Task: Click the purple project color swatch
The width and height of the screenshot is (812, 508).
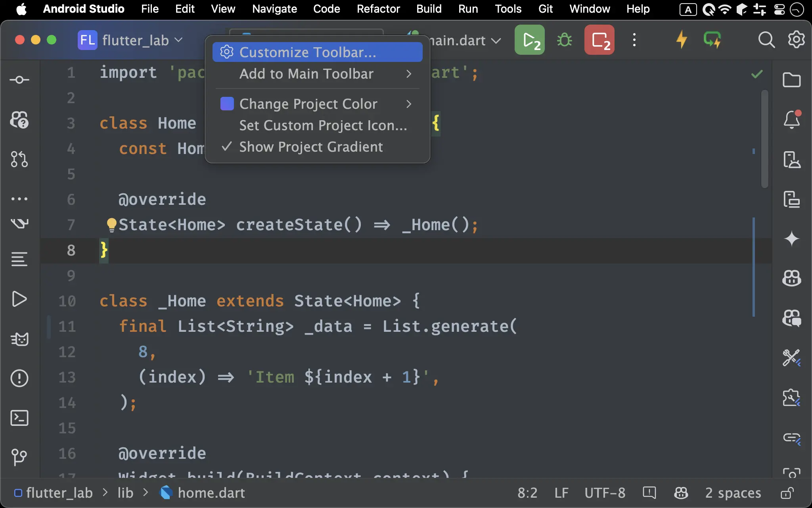Action: point(227,104)
